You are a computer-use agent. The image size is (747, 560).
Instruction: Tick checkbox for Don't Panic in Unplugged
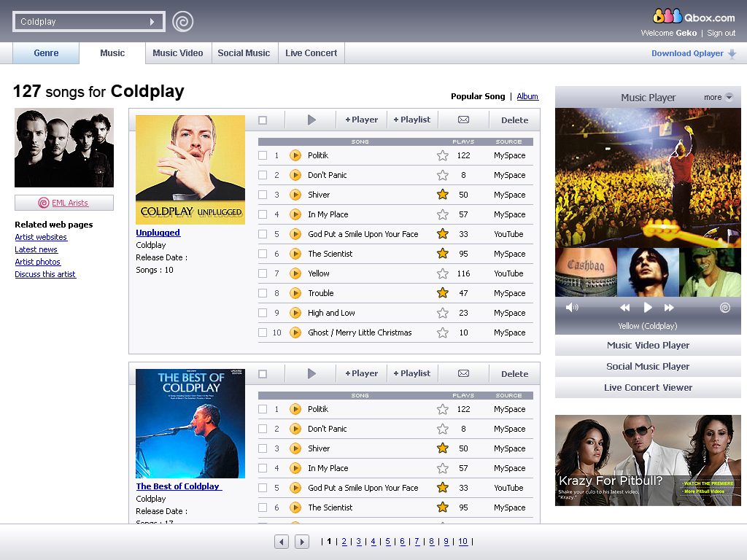[x=263, y=175]
